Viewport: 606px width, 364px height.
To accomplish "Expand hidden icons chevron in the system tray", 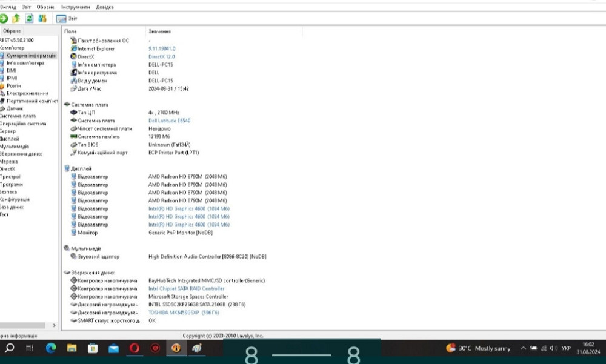I will [522, 349].
